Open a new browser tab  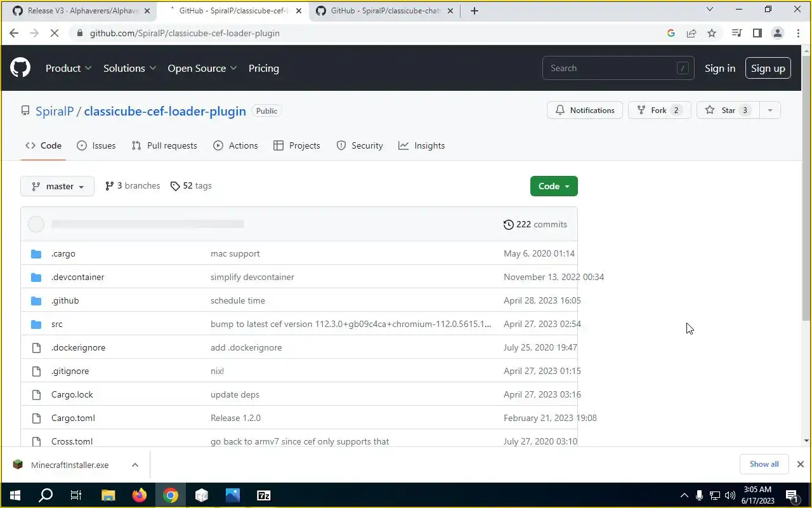coord(475,11)
